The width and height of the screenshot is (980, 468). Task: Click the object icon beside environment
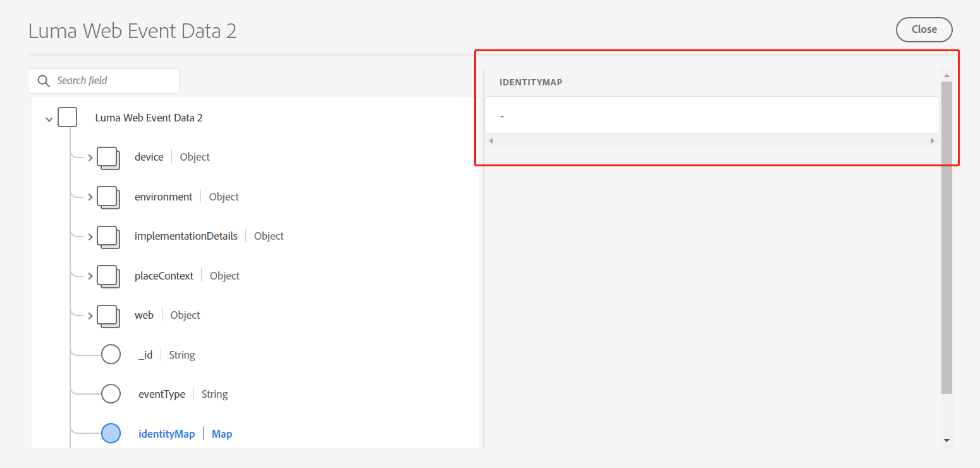[x=108, y=197]
